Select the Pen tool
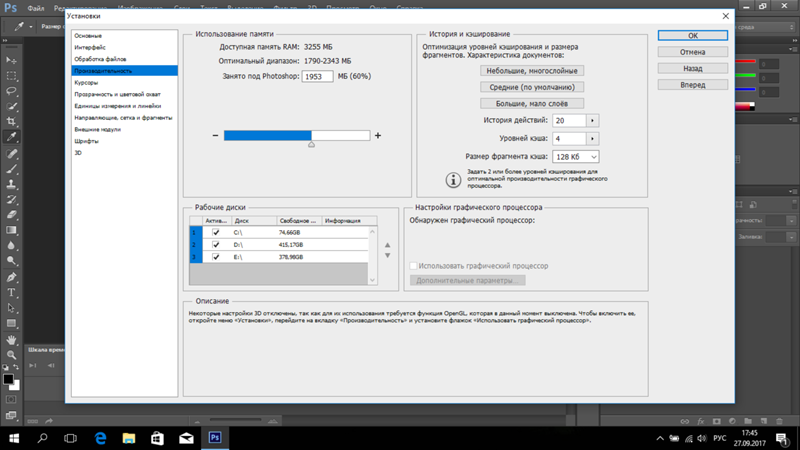The height and width of the screenshot is (450, 800). tap(11, 278)
